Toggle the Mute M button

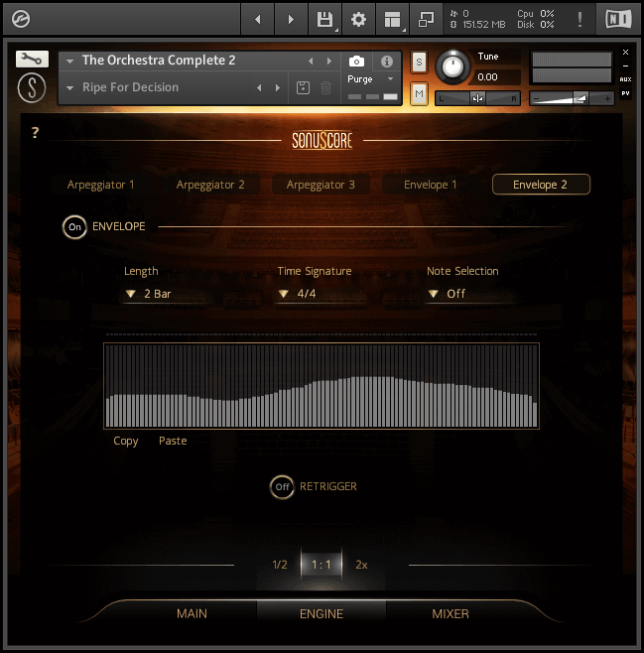pos(419,93)
